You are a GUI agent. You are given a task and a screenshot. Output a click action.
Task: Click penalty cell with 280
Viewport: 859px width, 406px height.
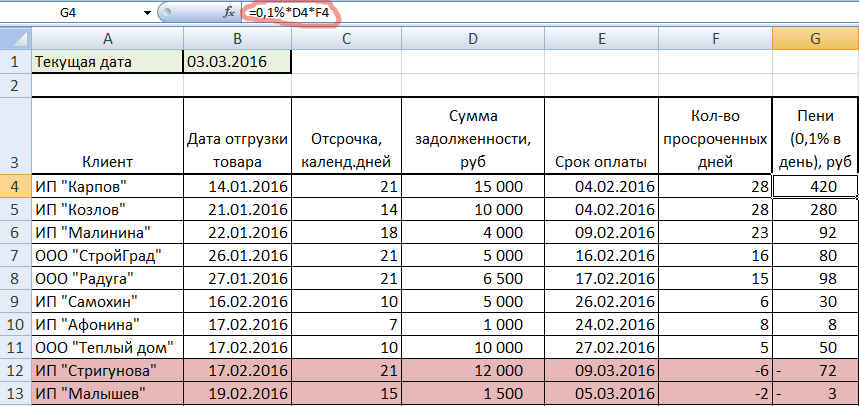coord(815,209)
